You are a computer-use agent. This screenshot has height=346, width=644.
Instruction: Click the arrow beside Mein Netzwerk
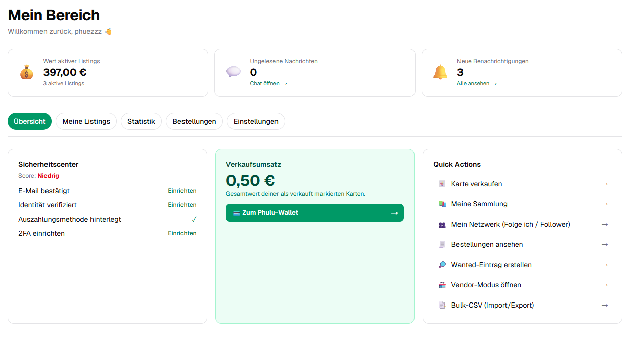pos(605,224)
